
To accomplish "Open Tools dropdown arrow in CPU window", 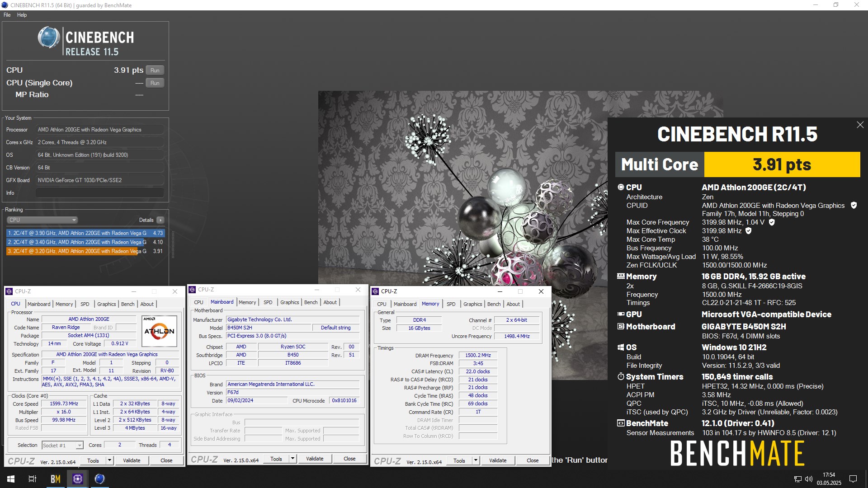I will 109,460.
